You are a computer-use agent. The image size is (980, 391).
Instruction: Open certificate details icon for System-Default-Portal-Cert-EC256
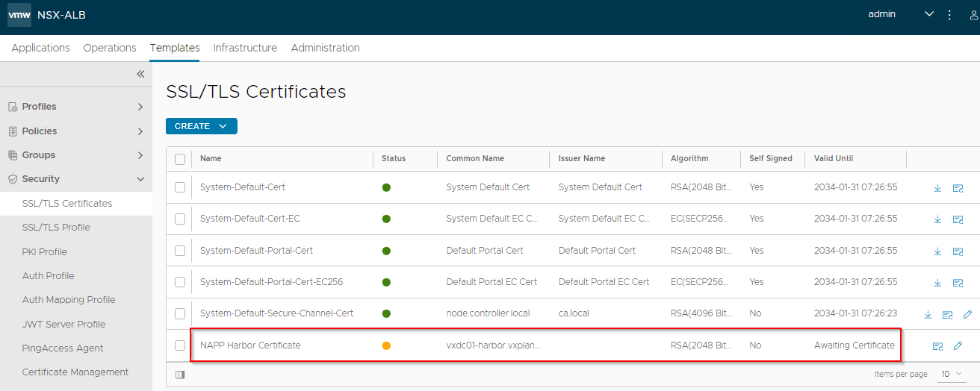click(x=958, y=283)
